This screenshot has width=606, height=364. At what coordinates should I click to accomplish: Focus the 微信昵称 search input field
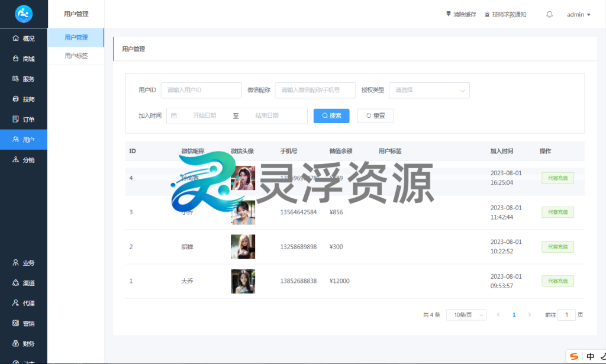315,90
